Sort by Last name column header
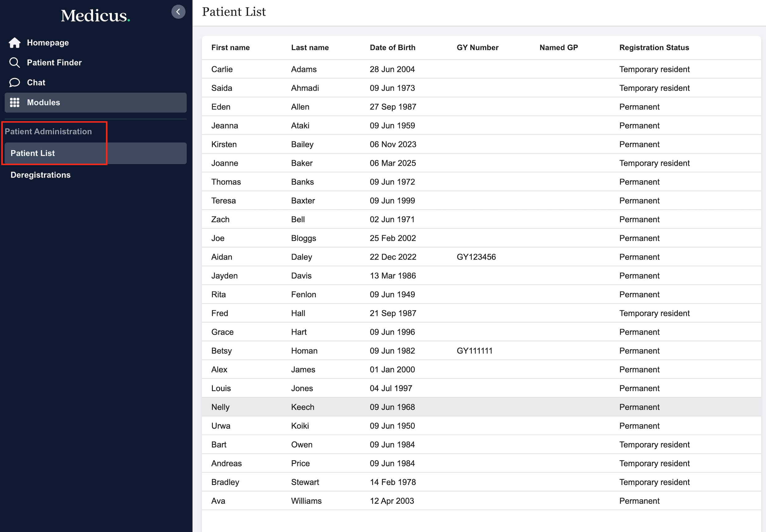 pos(310,48)
